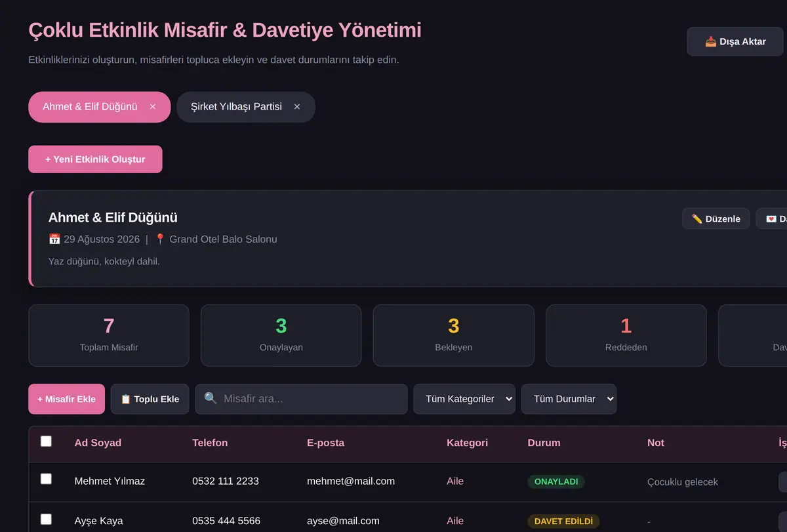Click the email mehmet@mail.com
787x532 pixels.
[x=351, y=481]
